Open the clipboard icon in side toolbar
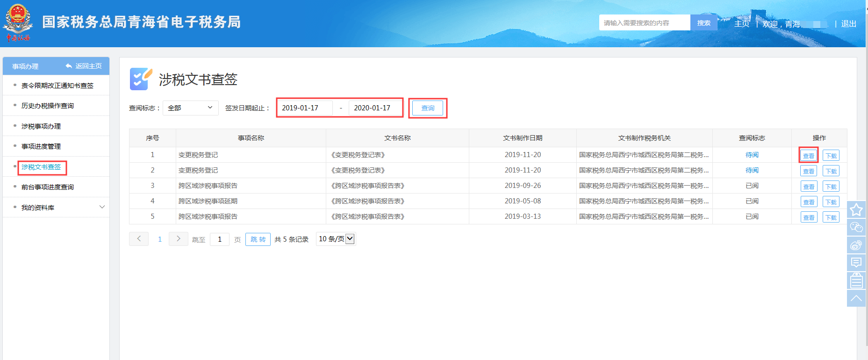This screenshot has width=868, height=360. tap(856, 281)
